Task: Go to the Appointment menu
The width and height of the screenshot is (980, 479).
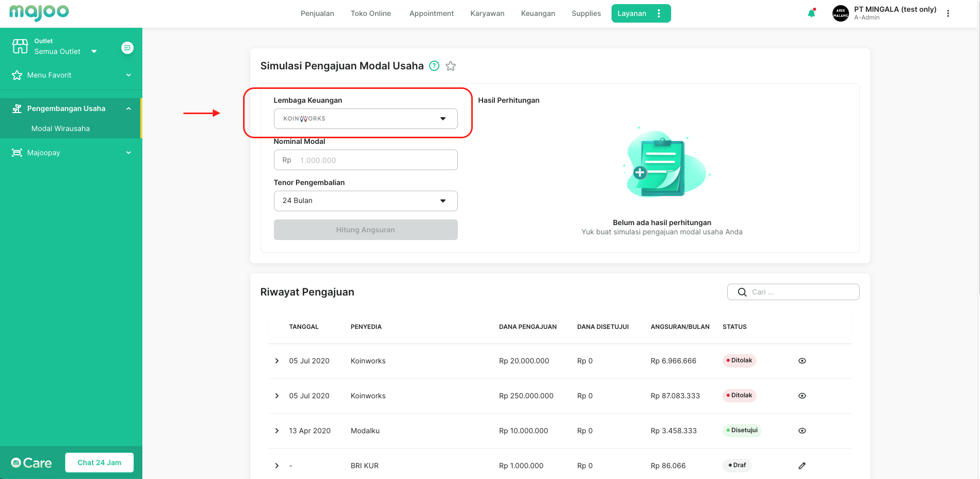Action: pos(431,13)
